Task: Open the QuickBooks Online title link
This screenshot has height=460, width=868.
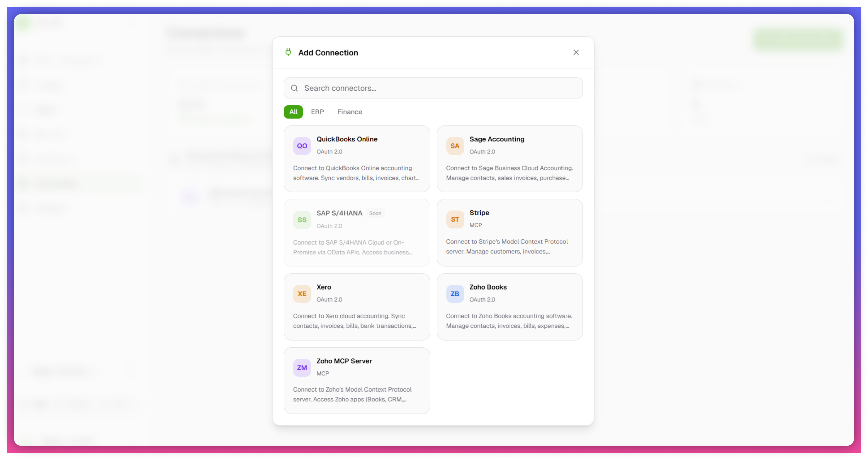Action: point(347,139)
